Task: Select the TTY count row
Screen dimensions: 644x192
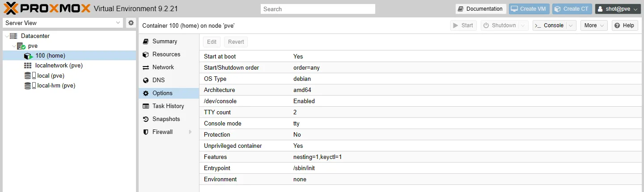Action: (x=420, y=113)
